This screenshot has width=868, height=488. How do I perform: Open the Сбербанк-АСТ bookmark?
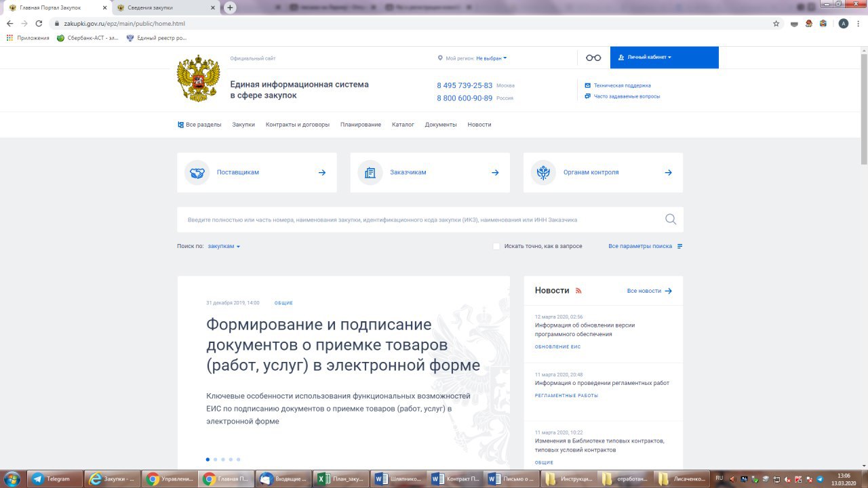87,38
